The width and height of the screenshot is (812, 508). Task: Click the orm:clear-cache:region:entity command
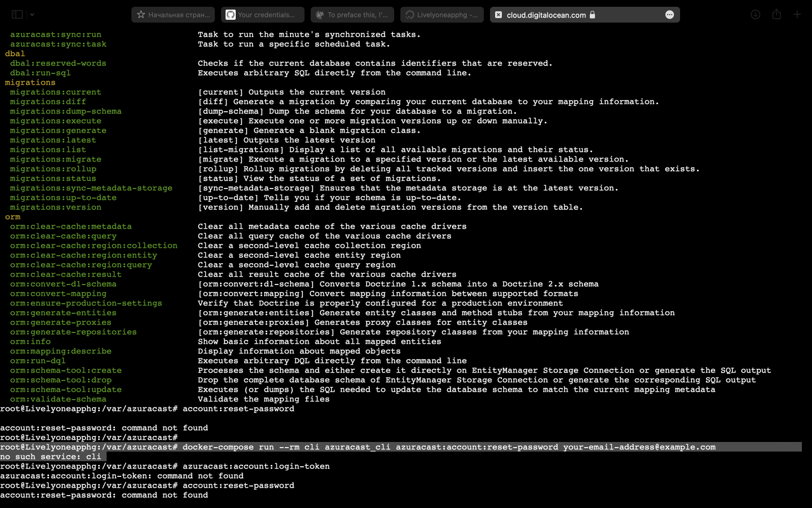pyautogui.click(x=83, y=255)
